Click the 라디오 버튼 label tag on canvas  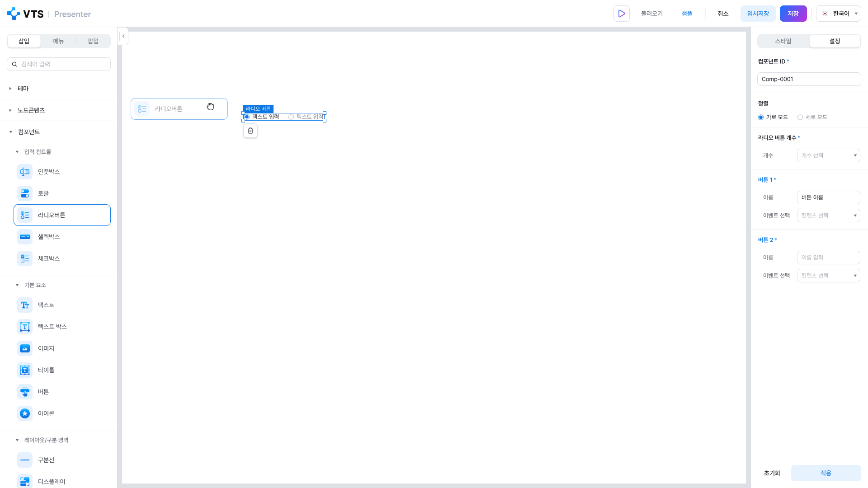pyautogui.click(x=258, y=109)
